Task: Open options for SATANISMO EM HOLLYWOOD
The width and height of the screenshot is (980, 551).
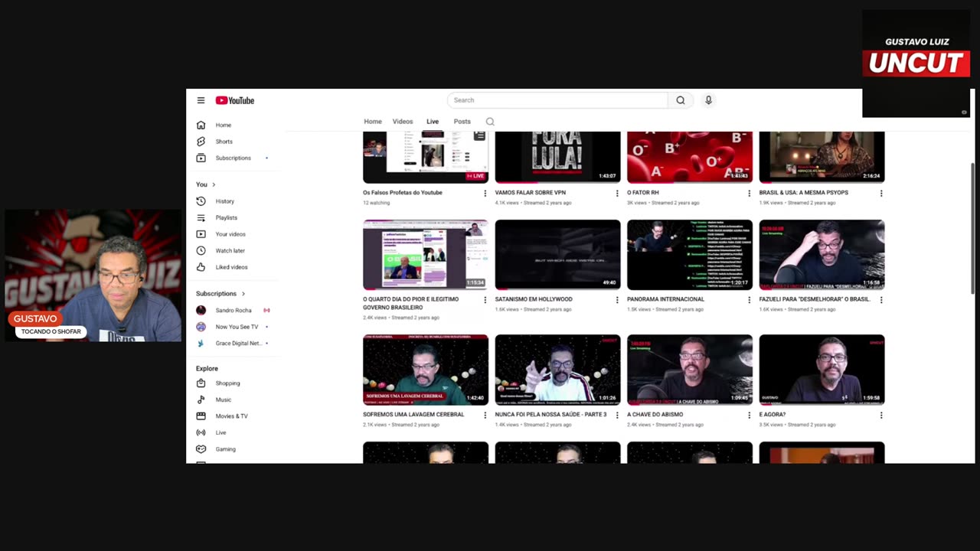Action: 617,300
